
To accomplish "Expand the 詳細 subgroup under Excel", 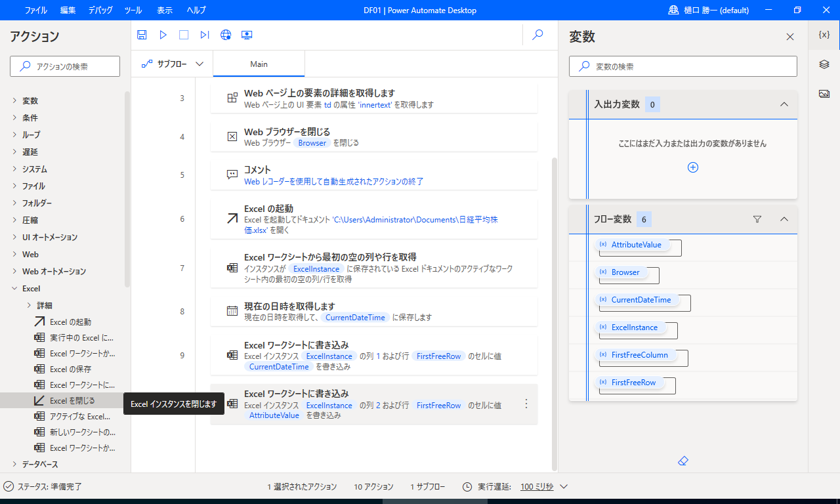I will coord(29,305).
